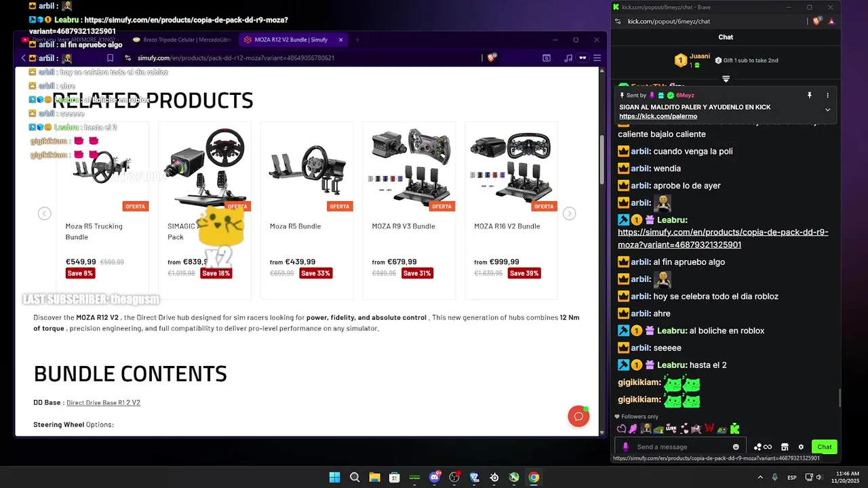This screenshot has height=488, width=868.
Task: Select the pink heart outline emote
Action: click(x=621, y=428)
